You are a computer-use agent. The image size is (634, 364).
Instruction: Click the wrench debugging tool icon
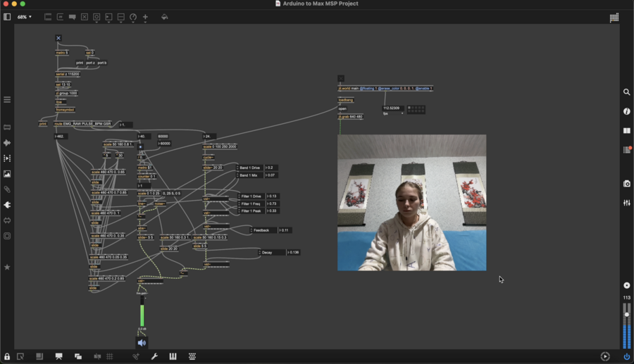click(154, 357)
